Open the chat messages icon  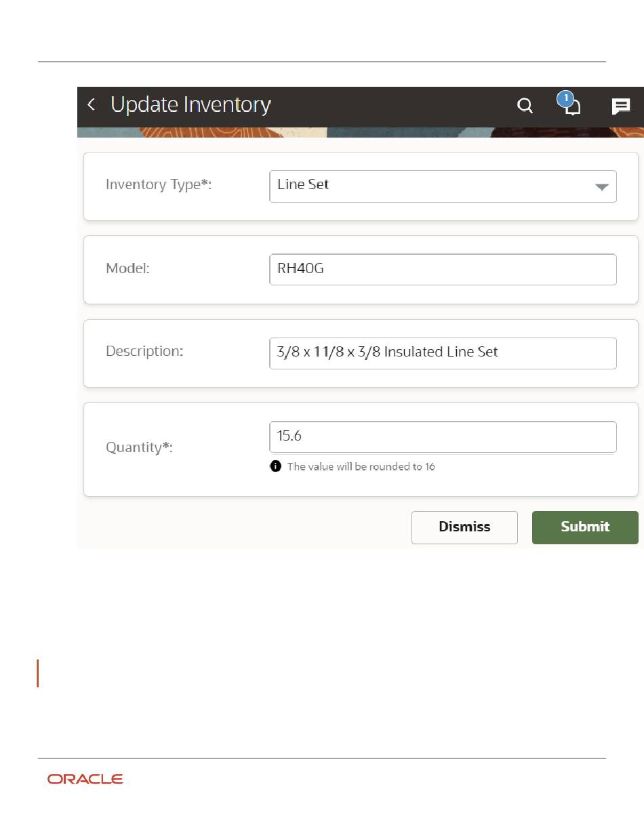[x=621, y=106]
